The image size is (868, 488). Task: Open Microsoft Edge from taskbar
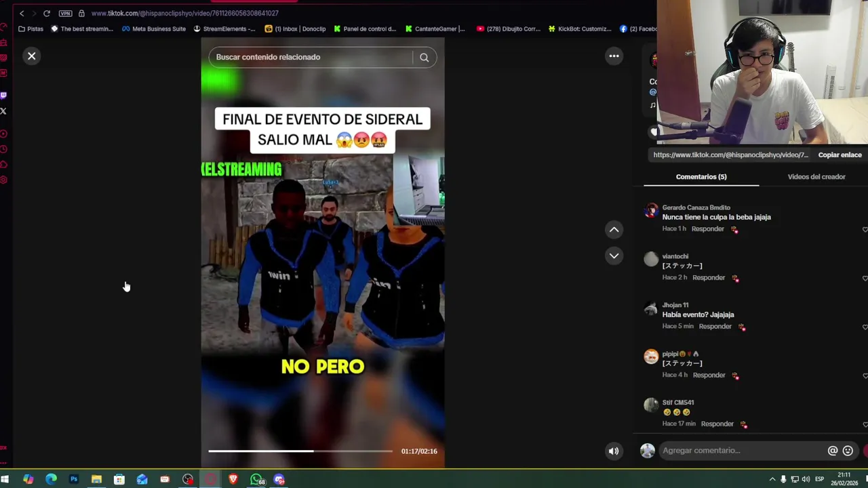[x=51, y=479]
